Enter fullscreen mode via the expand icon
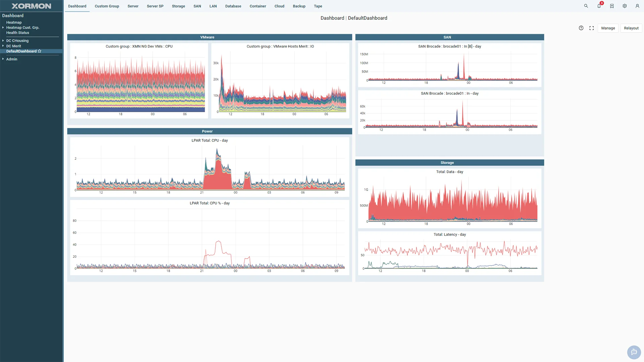Image resolution: width=644 pixels, height=362 pixels. [591, 28]
